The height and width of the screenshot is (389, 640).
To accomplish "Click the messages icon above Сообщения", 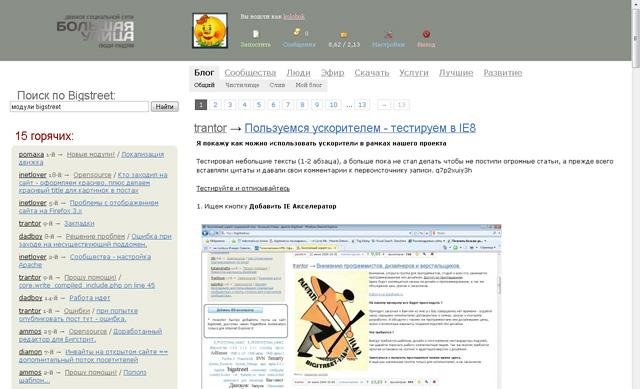I will tap(297, 33).
